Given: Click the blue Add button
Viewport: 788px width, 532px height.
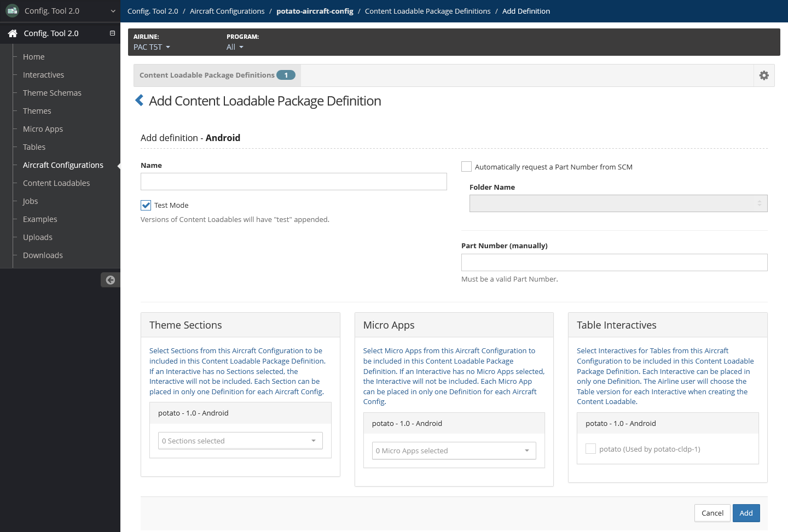Looking at the screenshot, I should [746, 513].
